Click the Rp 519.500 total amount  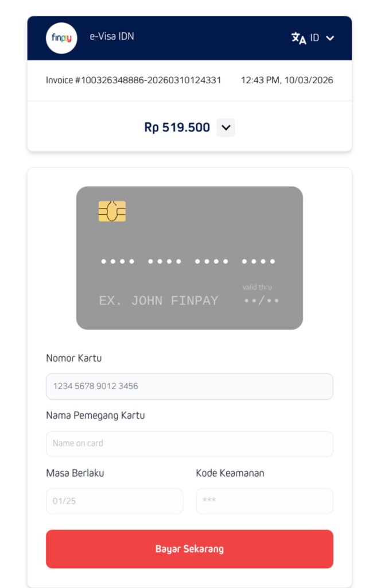[177, 127]
